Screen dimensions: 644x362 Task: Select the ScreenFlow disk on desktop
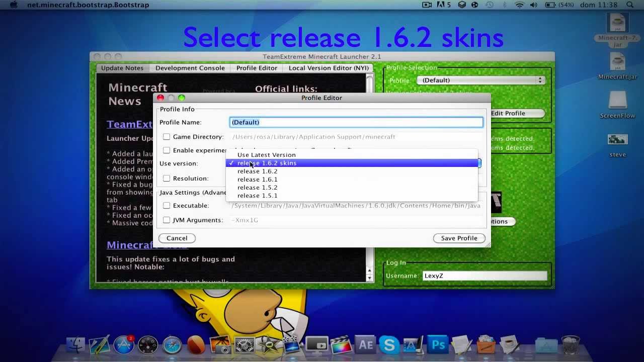coord(617,105)
